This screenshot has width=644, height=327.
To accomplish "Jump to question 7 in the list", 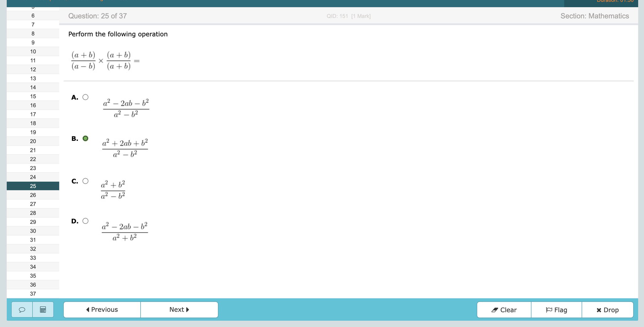I will 33,25.
